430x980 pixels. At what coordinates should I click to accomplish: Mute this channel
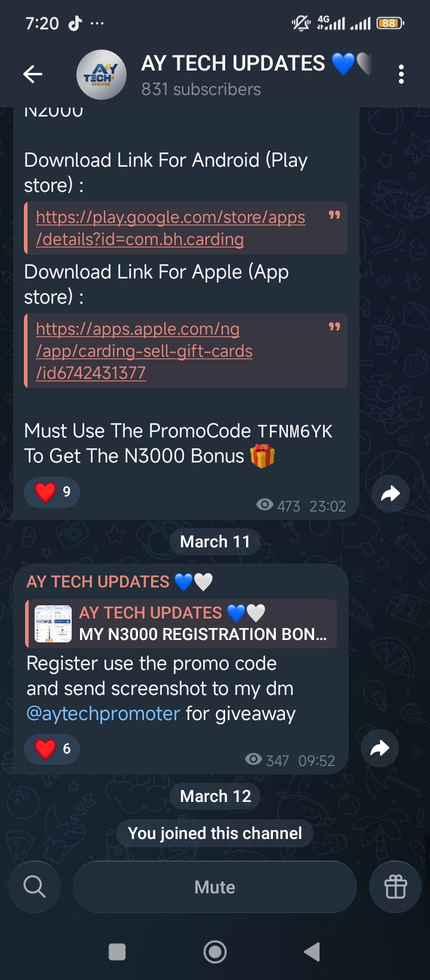click(x=215, y=887)
